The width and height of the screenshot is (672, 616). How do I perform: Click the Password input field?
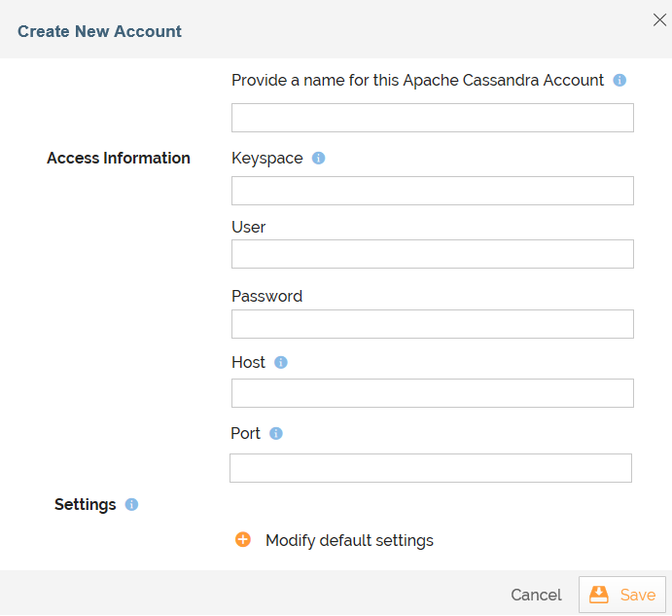click(433, 324)
